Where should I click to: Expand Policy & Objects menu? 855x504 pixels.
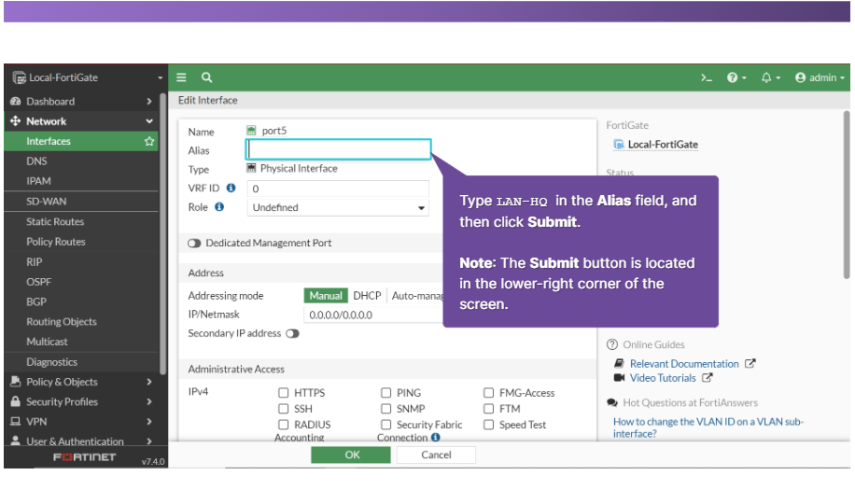pos(81,382)
